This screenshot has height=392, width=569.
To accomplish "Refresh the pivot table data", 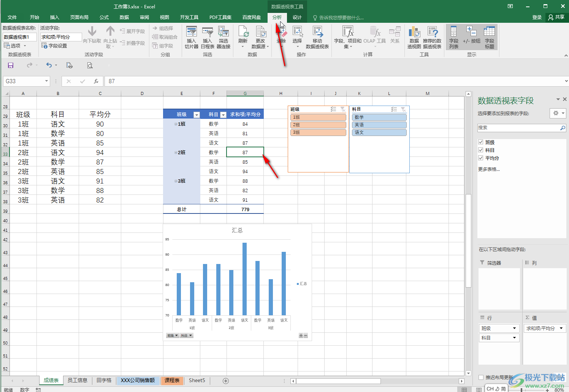I will (x=243, y=37).
